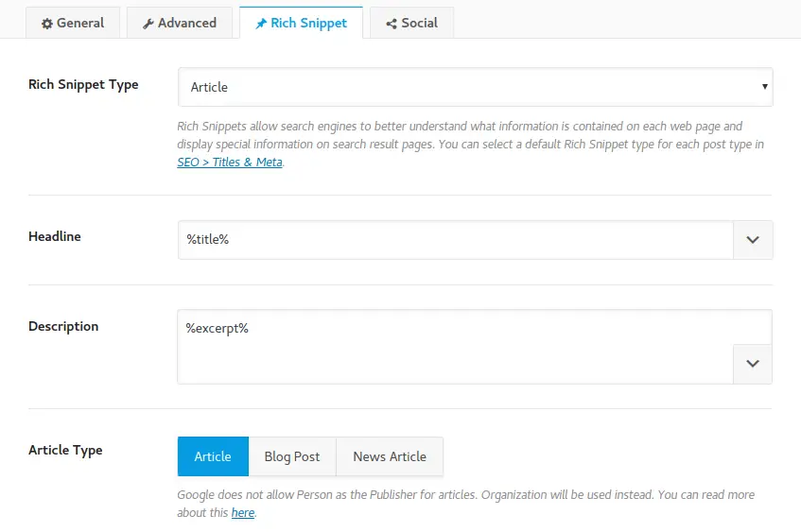801x532 pixels.
Task: Click the Rich Snippets help paragraph
Action: [471, 144]
